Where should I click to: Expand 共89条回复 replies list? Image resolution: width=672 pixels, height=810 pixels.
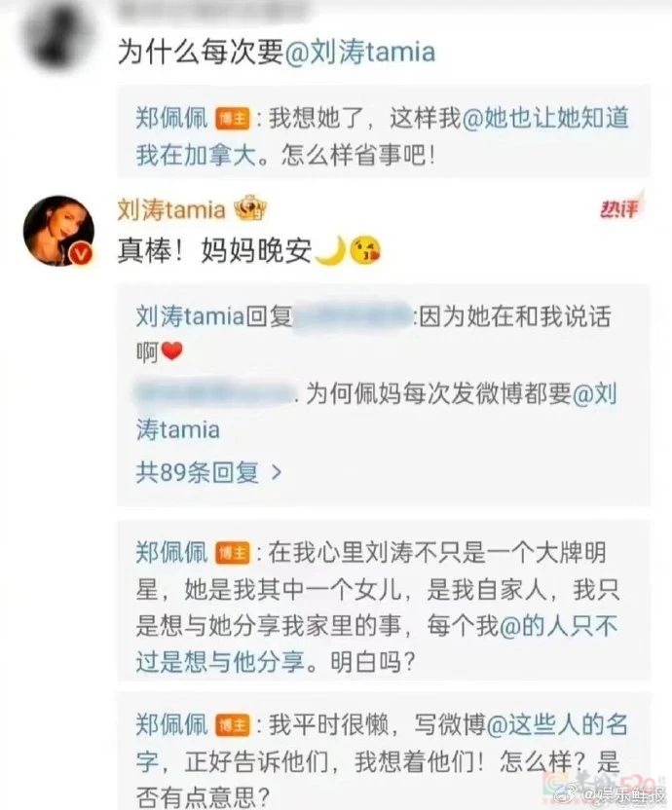(x=208, y=471)
